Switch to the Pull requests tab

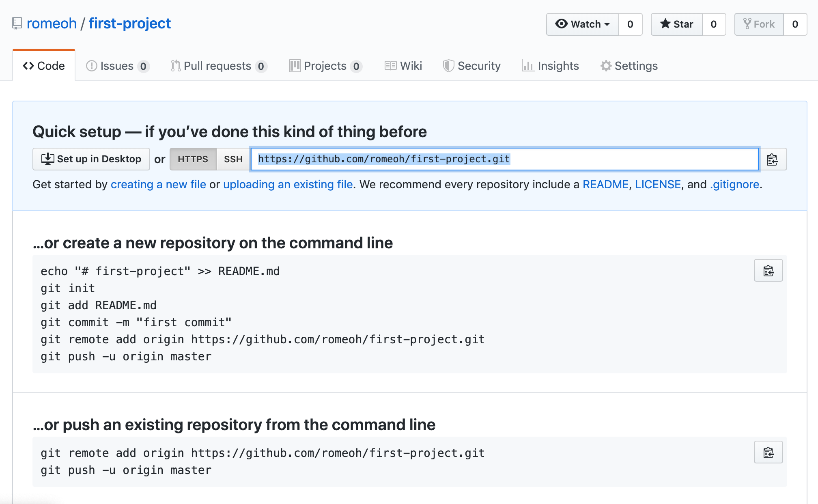(x=217, y=66)
